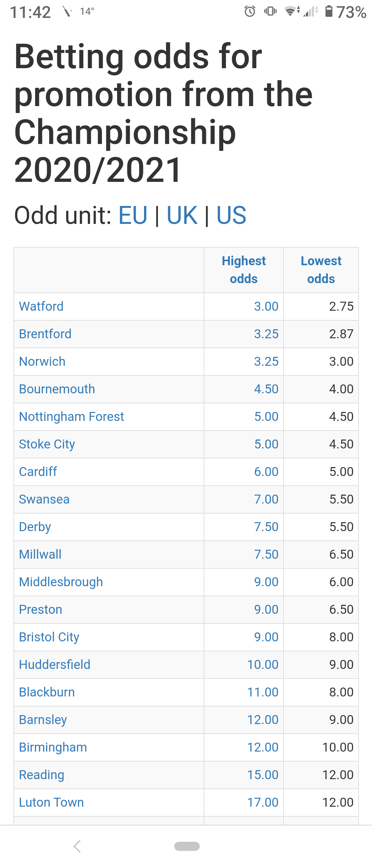Viewport: 372px width, 868px height.
Task: Open the Watford team link
Action: point(41,307)
